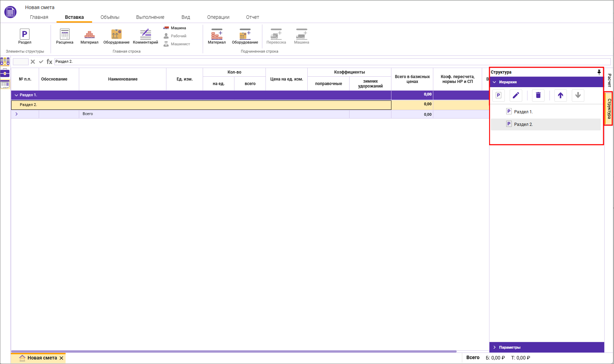Insert Оборудование as a main row

pos(116,36)
